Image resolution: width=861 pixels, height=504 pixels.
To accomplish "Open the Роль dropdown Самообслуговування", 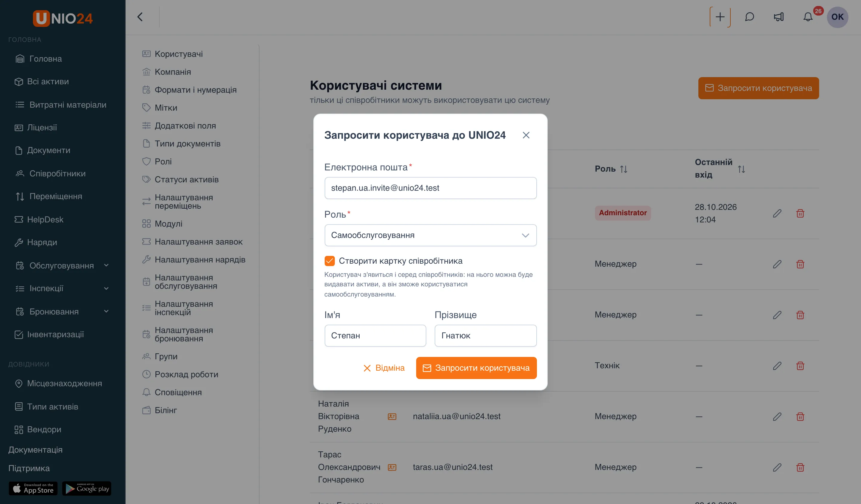I will click(x=430, y=235).
